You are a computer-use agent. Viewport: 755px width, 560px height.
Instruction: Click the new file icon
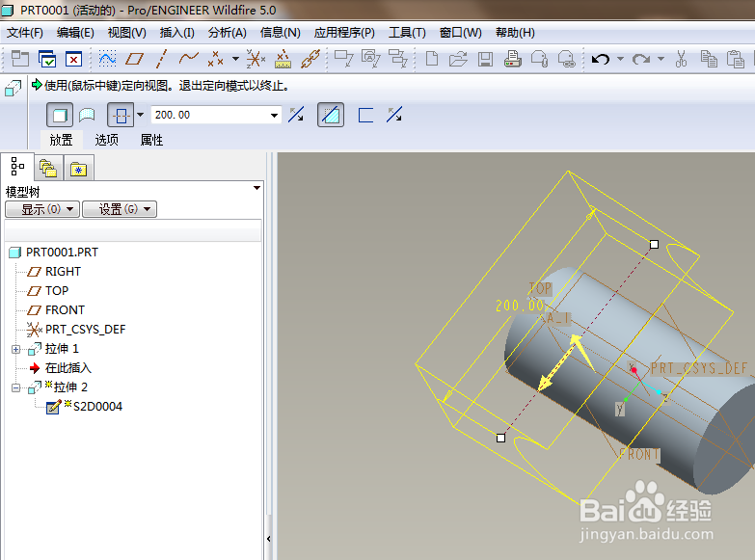click(432, 59)
